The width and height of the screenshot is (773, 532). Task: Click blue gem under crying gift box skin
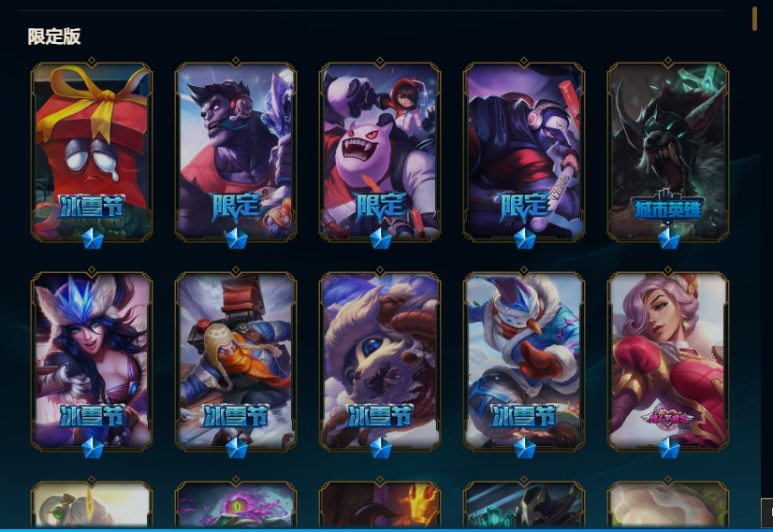coord(93,238)
